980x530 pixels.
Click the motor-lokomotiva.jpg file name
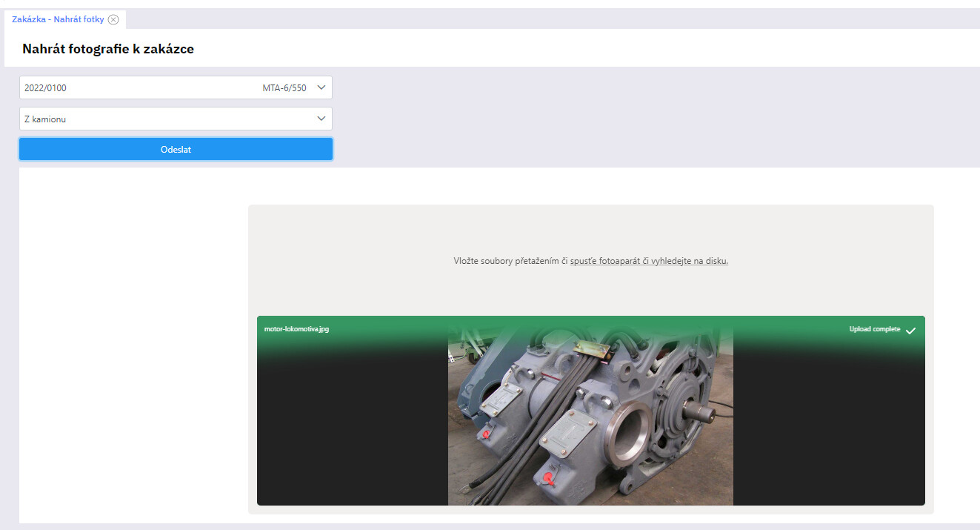[296, 329]
